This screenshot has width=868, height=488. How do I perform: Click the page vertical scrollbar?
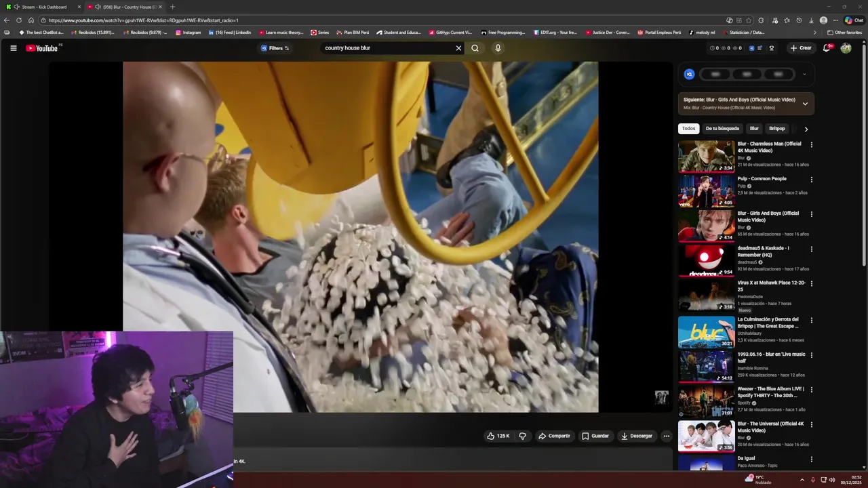[x=864, y=156]
